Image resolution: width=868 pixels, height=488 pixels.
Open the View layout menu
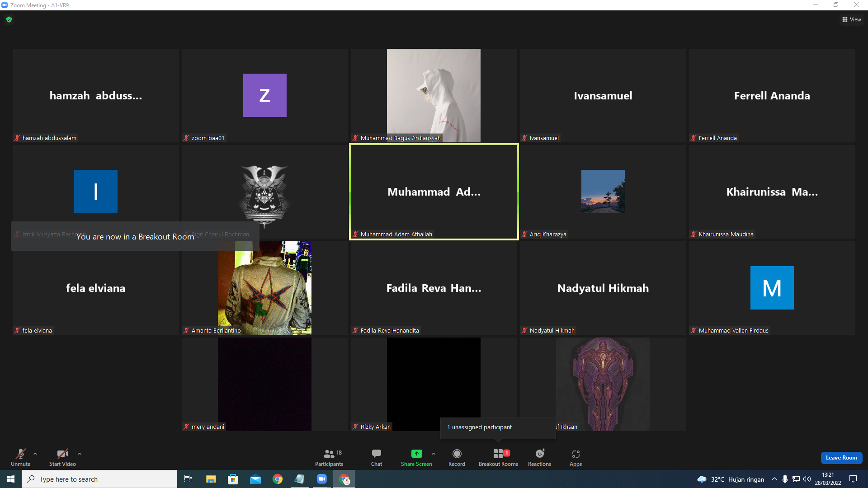click(x=852, y=19)
